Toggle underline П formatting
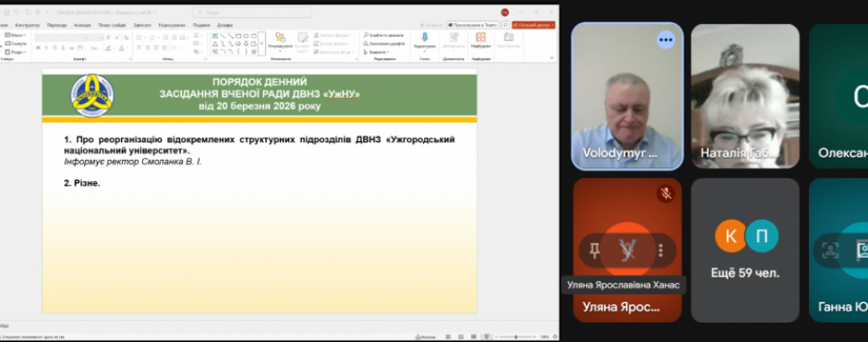 tap(54, 48)
